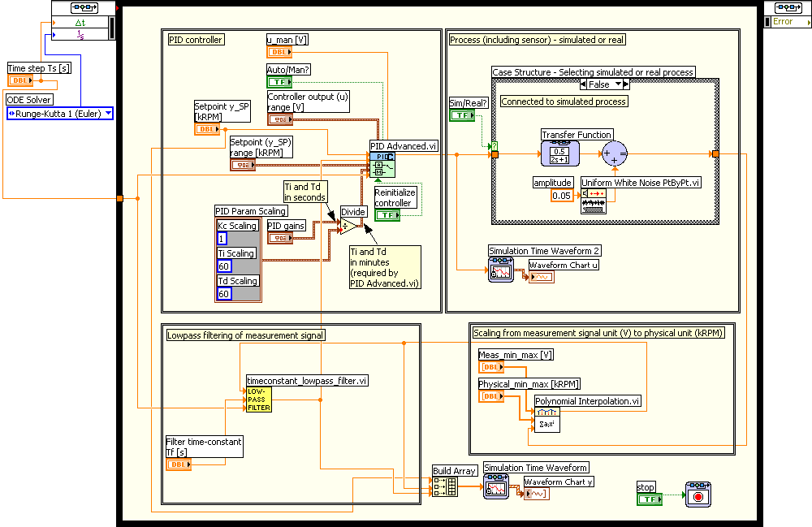Select the yellow LOW-PASS FILTER subVI

tap(259, 400)
